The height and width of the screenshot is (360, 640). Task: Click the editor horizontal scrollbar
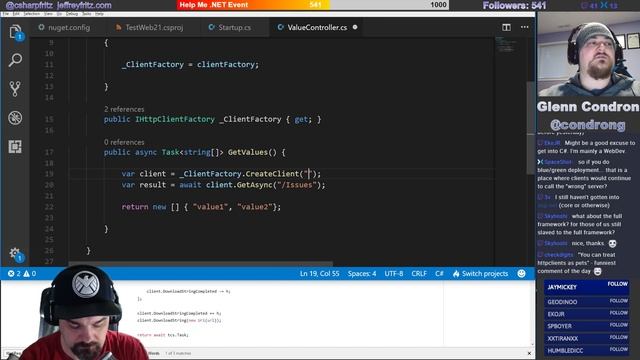click(201, 264)
